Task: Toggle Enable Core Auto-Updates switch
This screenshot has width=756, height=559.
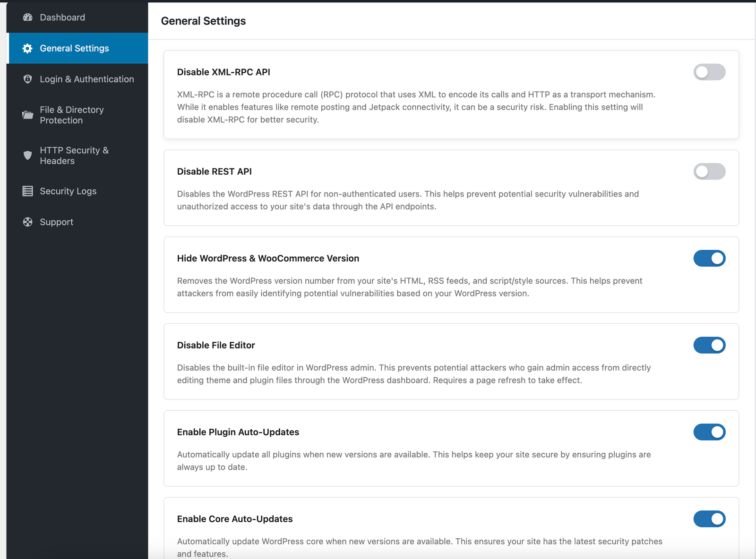Action: pos(709,519)
